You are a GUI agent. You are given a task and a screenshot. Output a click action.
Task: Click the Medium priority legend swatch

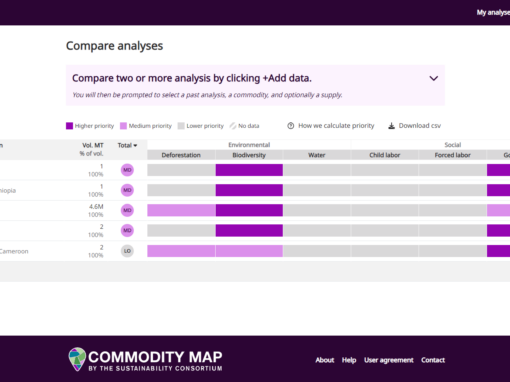(123, 126)
